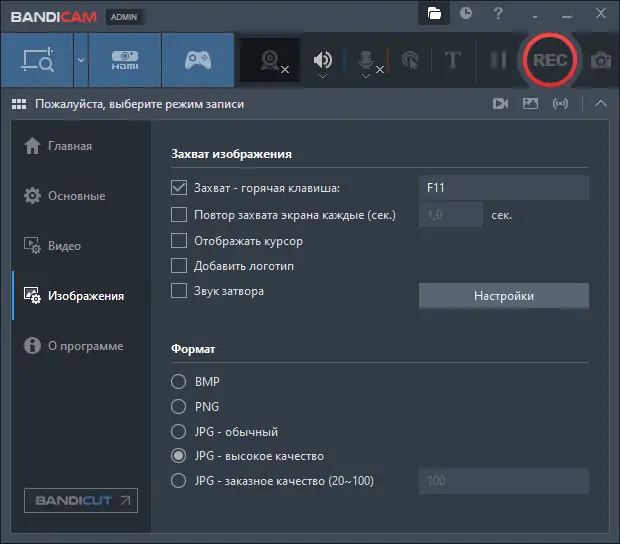Open the scheduled recording clock icon
Viewport: 620px width, 544px height.
tap(466, 13)
